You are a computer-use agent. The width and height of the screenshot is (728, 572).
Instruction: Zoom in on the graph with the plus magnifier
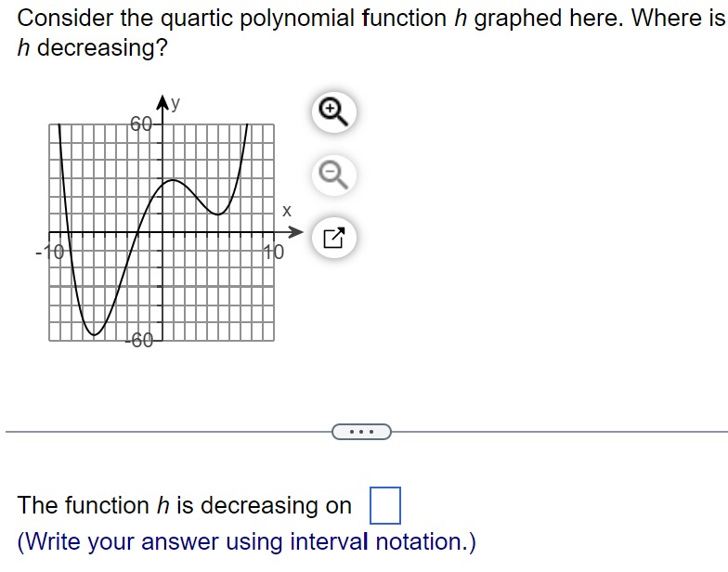(334, 112)
